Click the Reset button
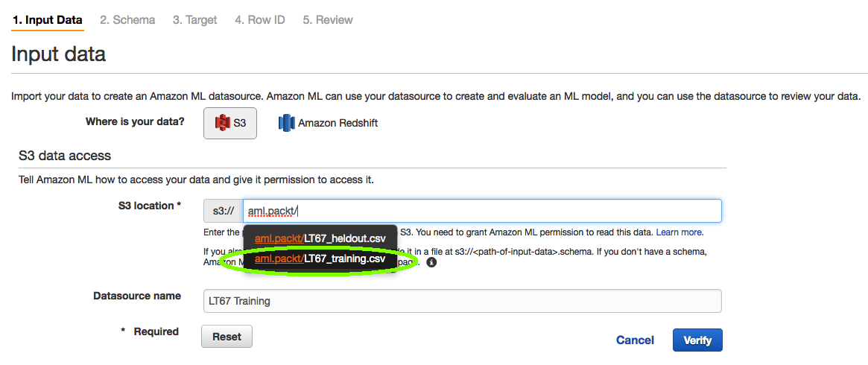The image size is (868, 365). click(x=227, y=336)
